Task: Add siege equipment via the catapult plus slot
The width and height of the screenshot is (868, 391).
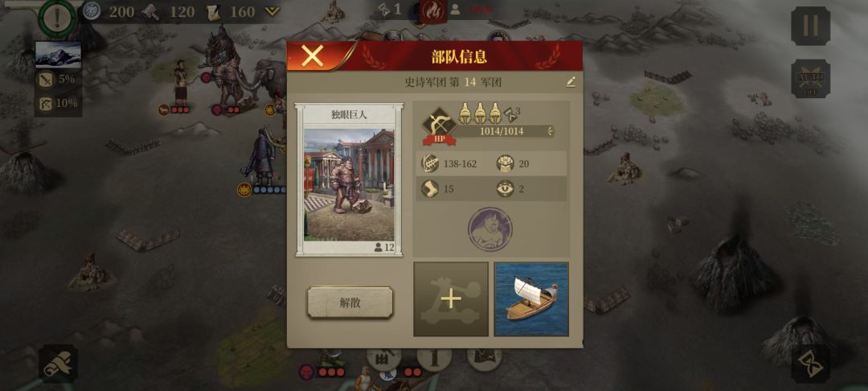Action: point(451,299)
